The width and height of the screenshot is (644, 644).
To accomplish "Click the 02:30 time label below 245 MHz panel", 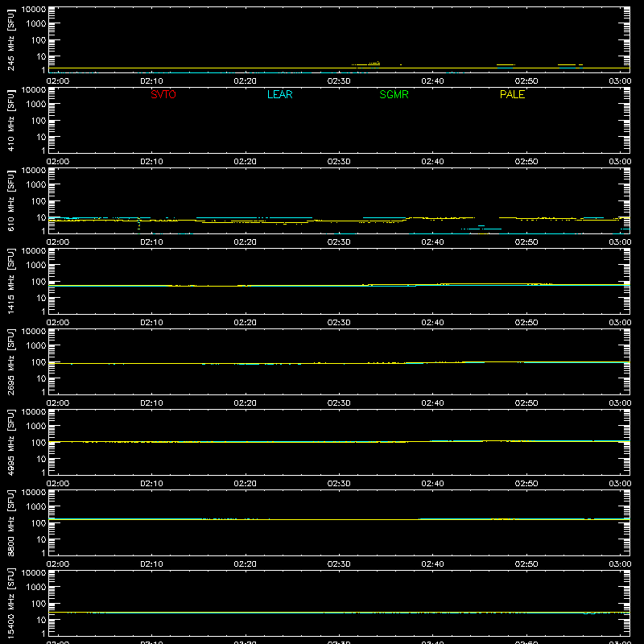I will [339, 81].
